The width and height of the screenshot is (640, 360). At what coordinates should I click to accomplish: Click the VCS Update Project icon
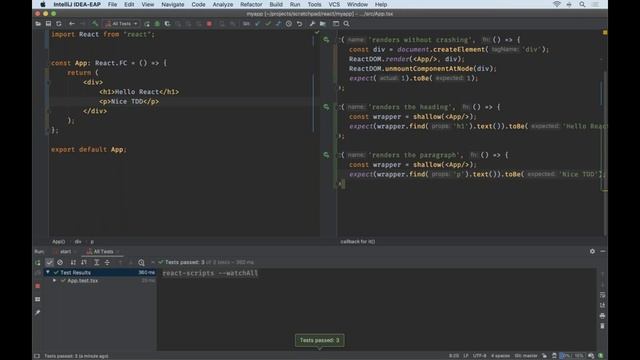[x=257, y=24]
